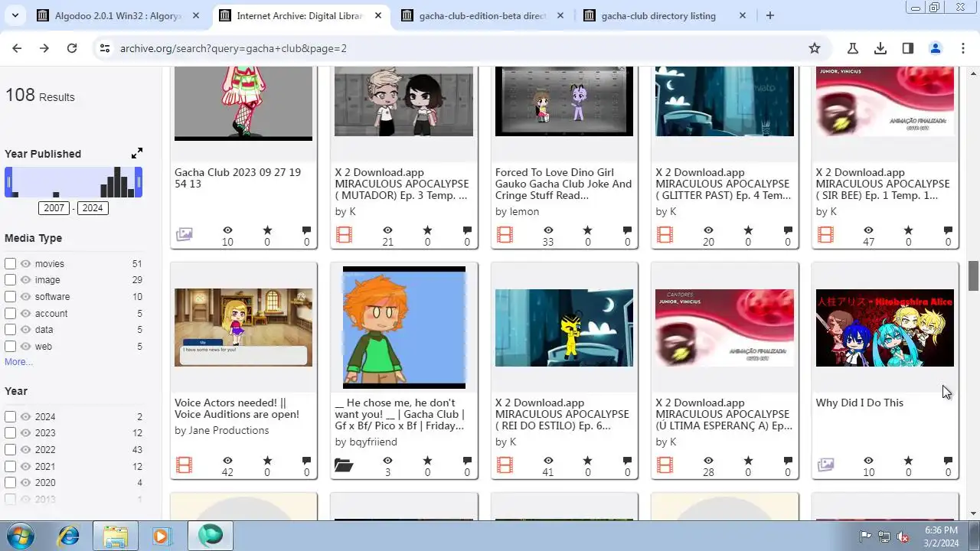Open the browser Downloads icon
Image resolution: width=980 pixels, height=551 pixels.
point(880,48)
